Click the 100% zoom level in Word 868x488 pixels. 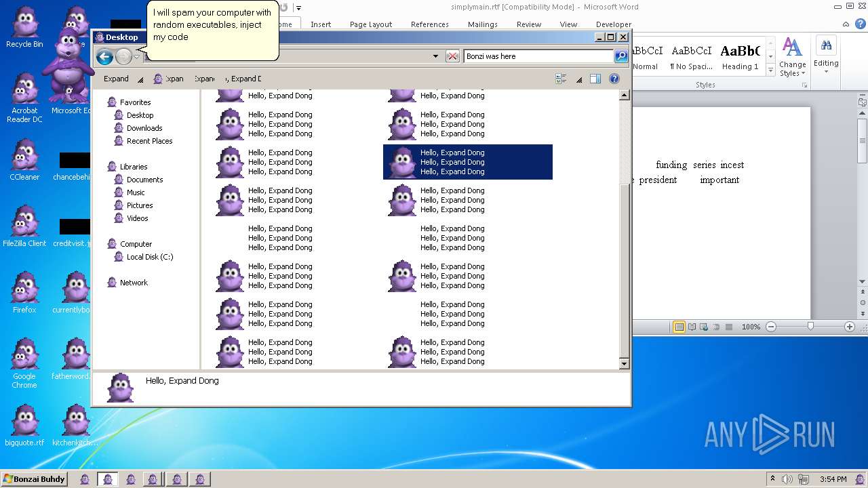(751, 327)
